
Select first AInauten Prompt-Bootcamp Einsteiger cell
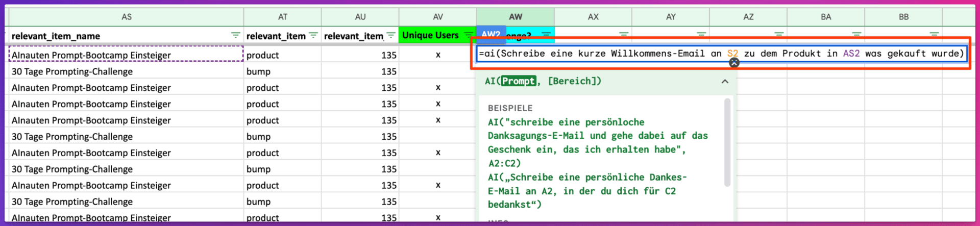(x=127, y=55)
